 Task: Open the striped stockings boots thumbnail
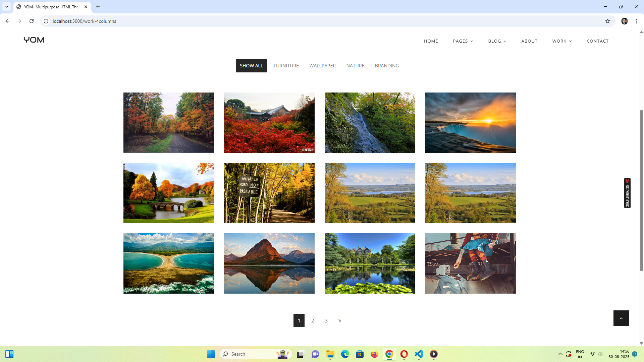(x=471, y=263)
